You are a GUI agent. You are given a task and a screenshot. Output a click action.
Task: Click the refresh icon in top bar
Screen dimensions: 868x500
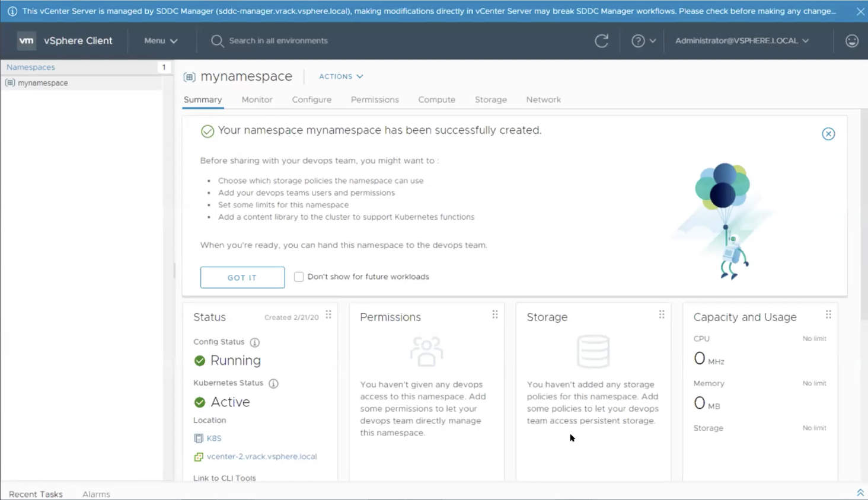(601, 41)
